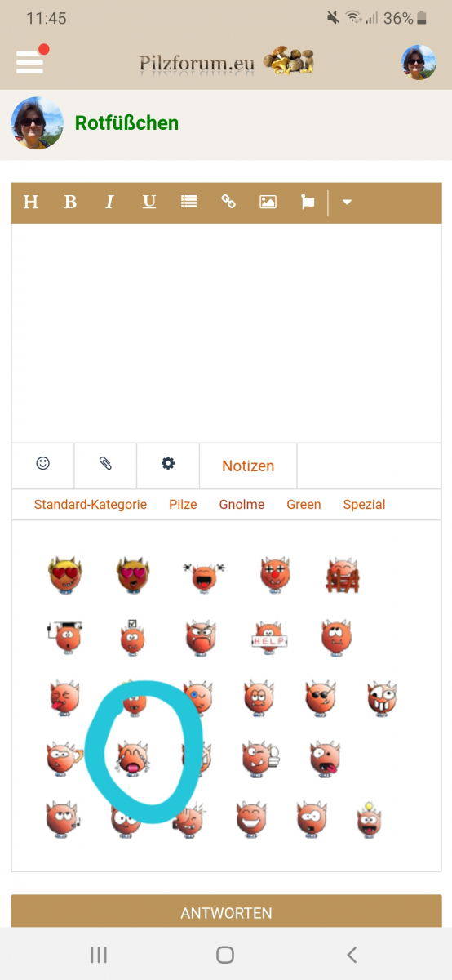Insert an image using the picture icon
Viewport: 452px width, 980px height.
[x=268, y=202]
